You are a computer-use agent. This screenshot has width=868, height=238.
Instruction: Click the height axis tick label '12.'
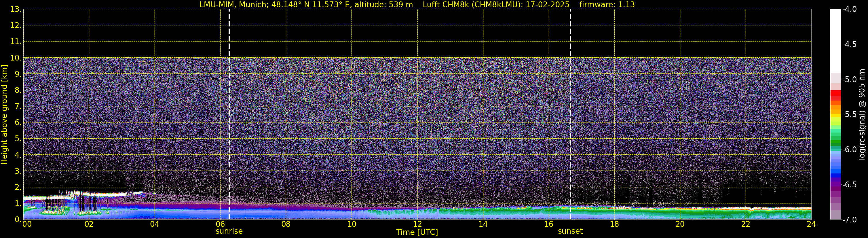[x=16, y=26]
